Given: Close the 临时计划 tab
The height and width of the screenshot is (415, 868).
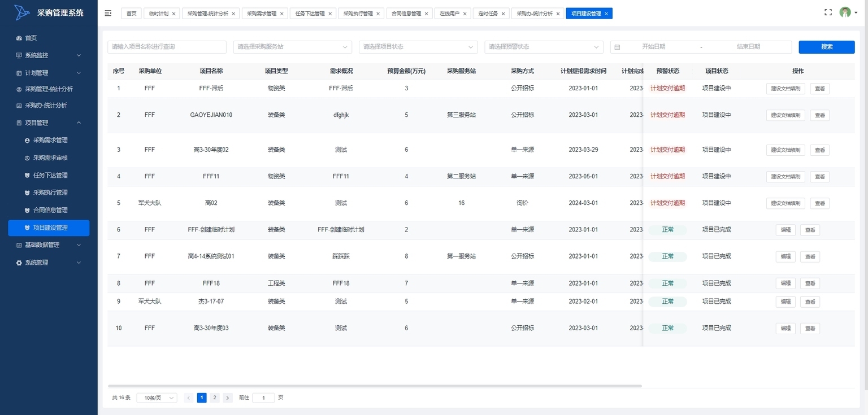Looking at the screenshot, I should coord(173,14).
